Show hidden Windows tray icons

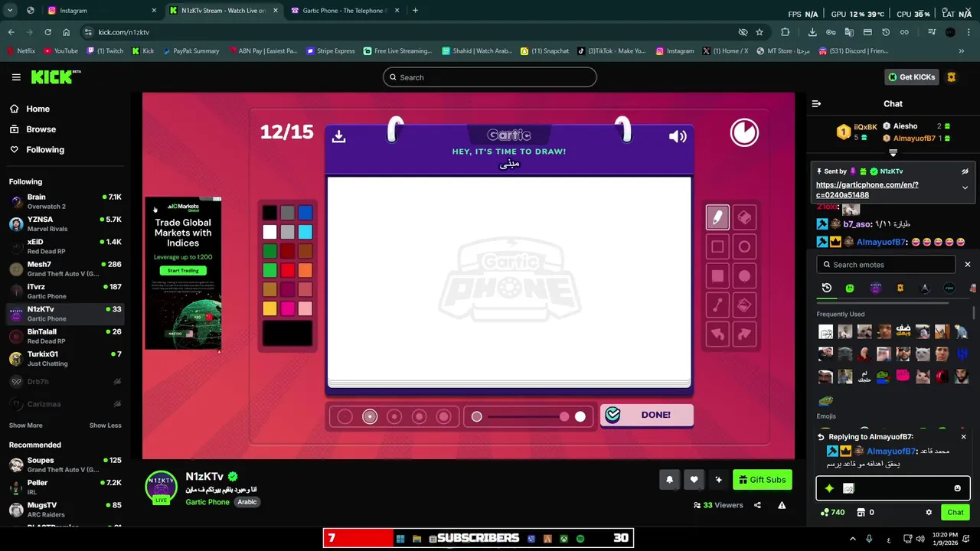854,539
